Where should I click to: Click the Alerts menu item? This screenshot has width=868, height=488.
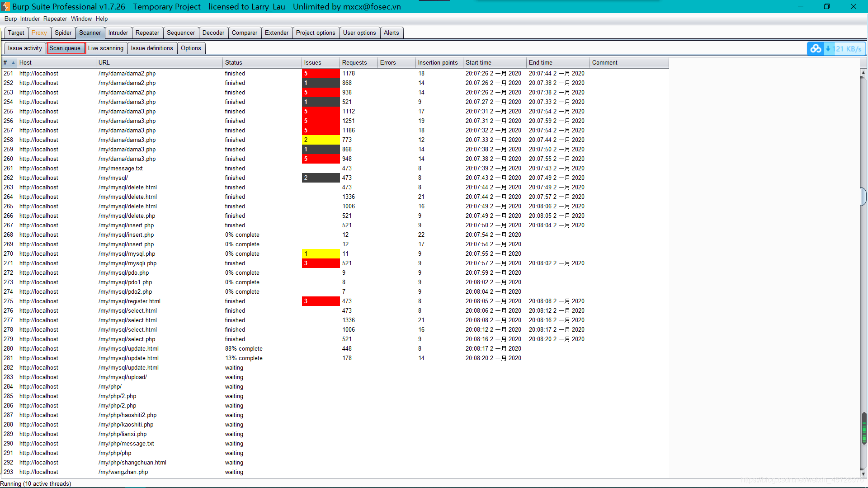[391, 32]
